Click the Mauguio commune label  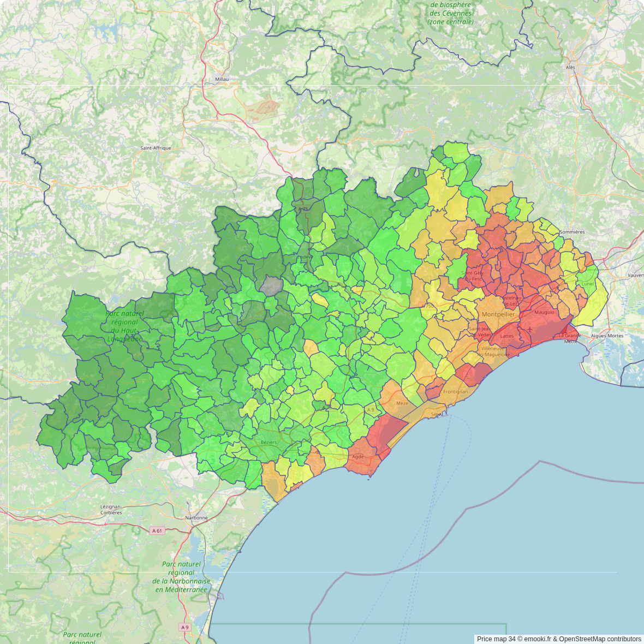(544, 312)
